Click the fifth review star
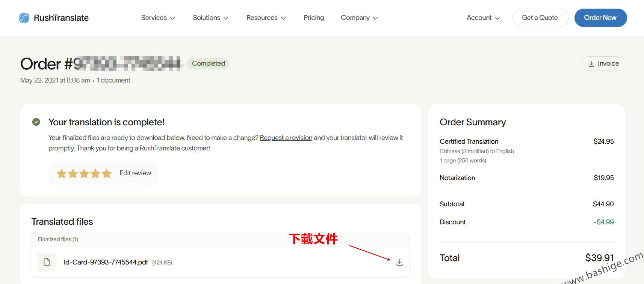This screenshot has height=284, width=644. [107, 173]
